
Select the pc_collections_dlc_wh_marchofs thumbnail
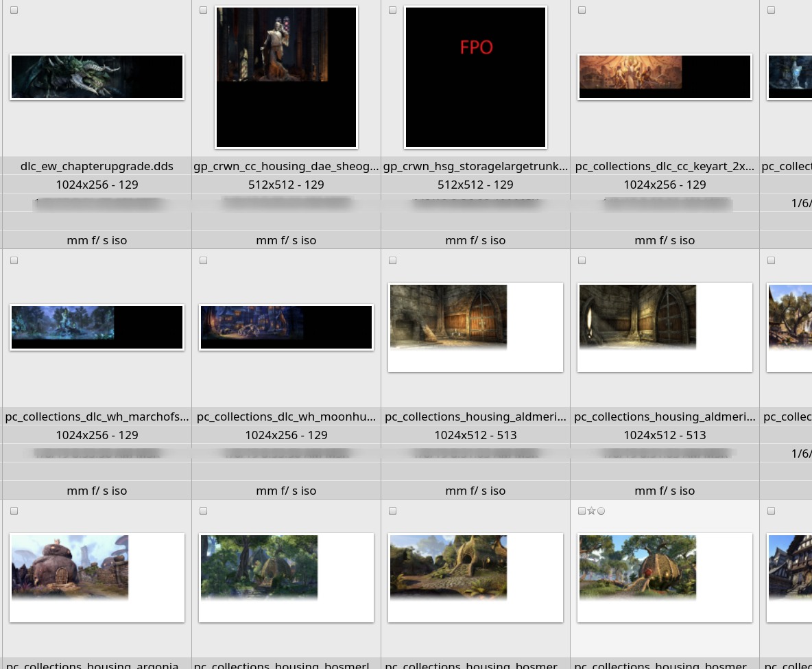pos(97,327)
